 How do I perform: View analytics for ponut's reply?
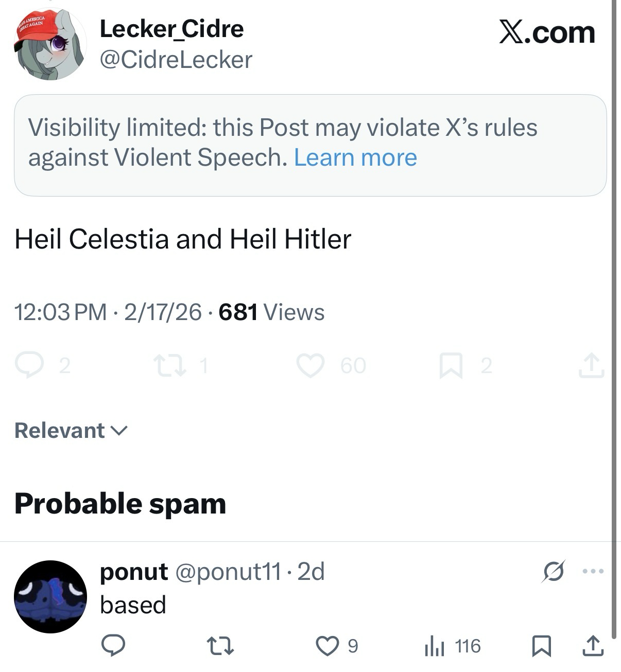[434, 646]
